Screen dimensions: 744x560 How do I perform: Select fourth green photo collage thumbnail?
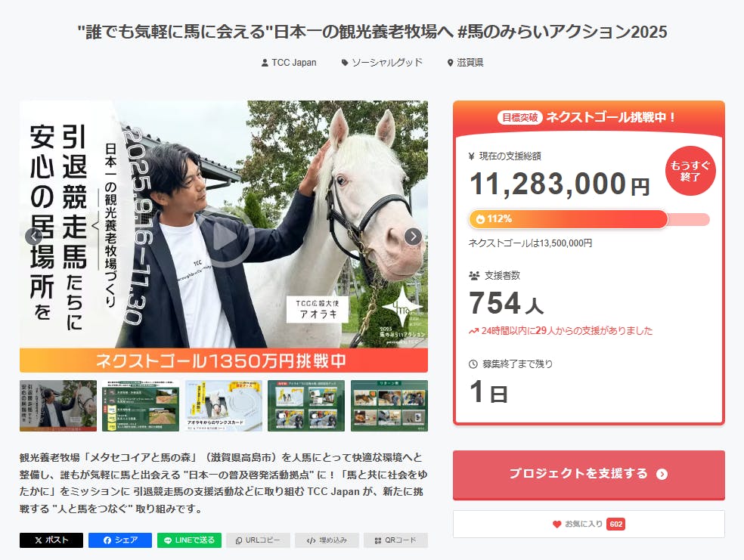click(306, 406)
